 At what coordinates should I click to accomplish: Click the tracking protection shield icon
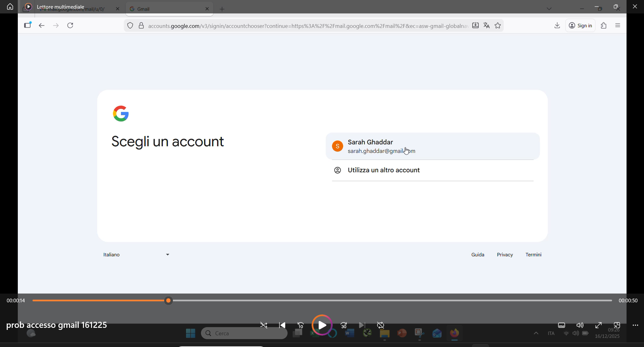(x=130, y=26)
